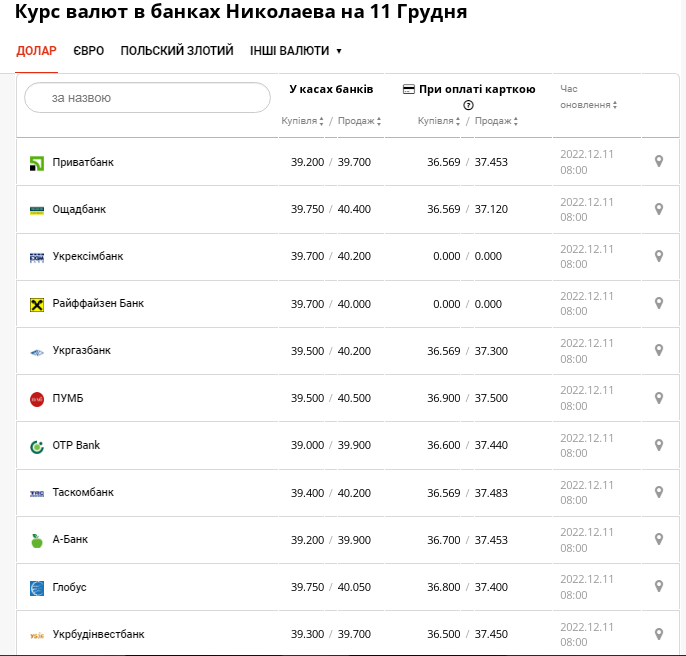The height and width of the screenshot is (656, 686).
Task: Open map pin for Ощадбанк
Action: (x=659, y=209)
